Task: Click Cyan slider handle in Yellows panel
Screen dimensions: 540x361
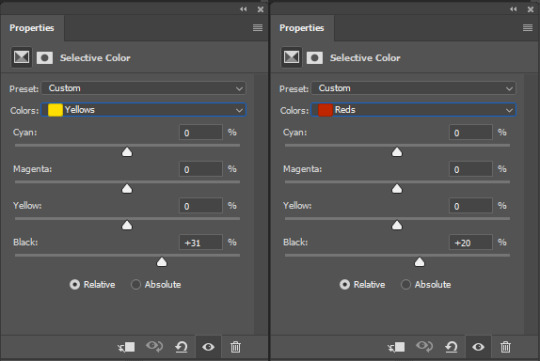Action: (x=127, y=152)
